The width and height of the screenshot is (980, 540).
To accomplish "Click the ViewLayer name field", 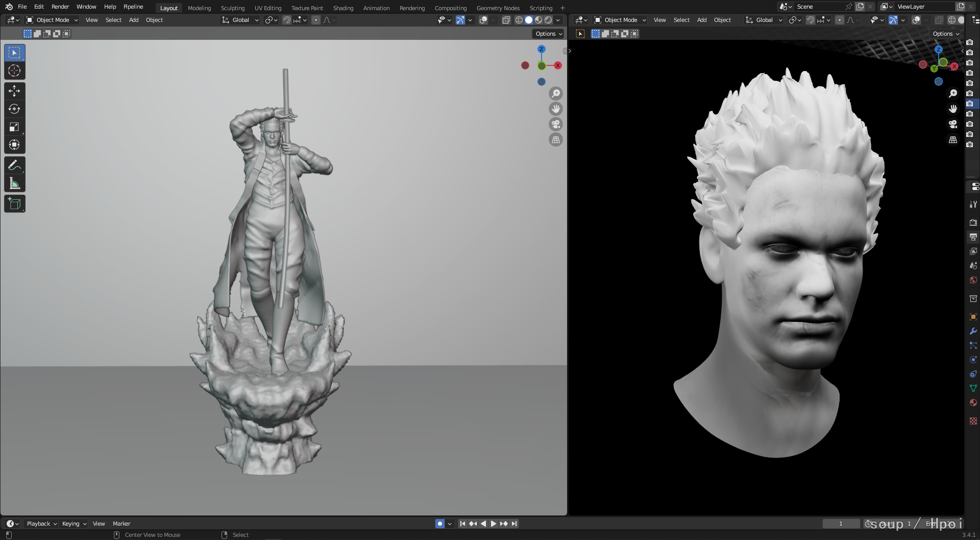I will pyautogui.click(x=924, y=7).
